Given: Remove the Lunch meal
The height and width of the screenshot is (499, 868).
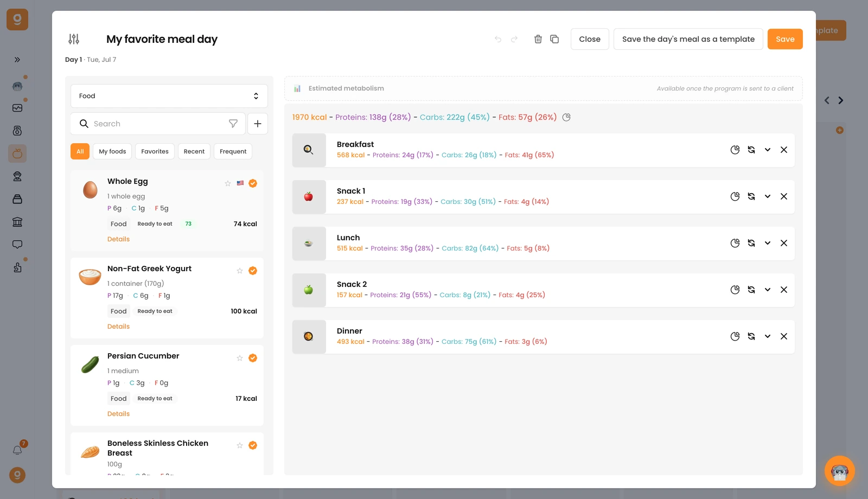Looking at the screenshot, I should click(x=784, y=243).
